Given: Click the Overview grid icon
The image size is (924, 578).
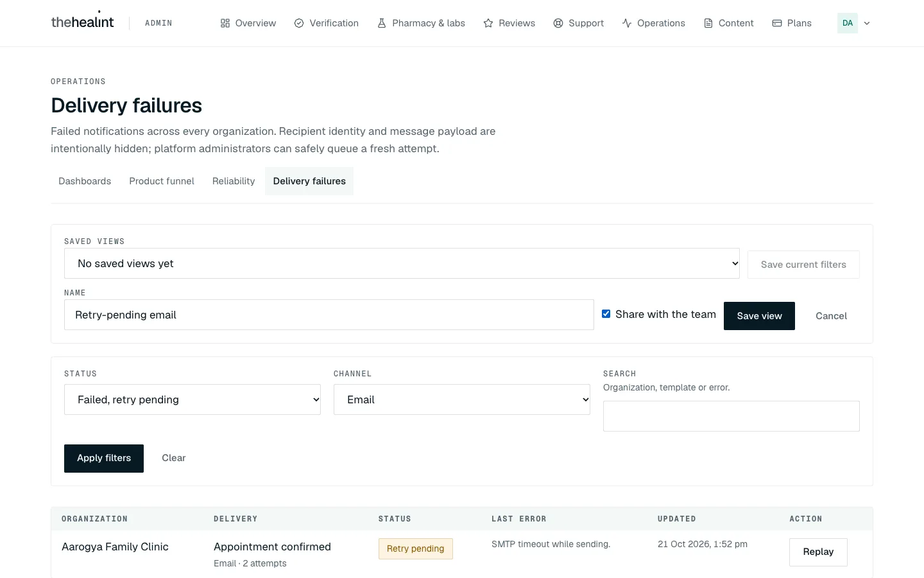Looking at the screenshot, I should 225,23.
